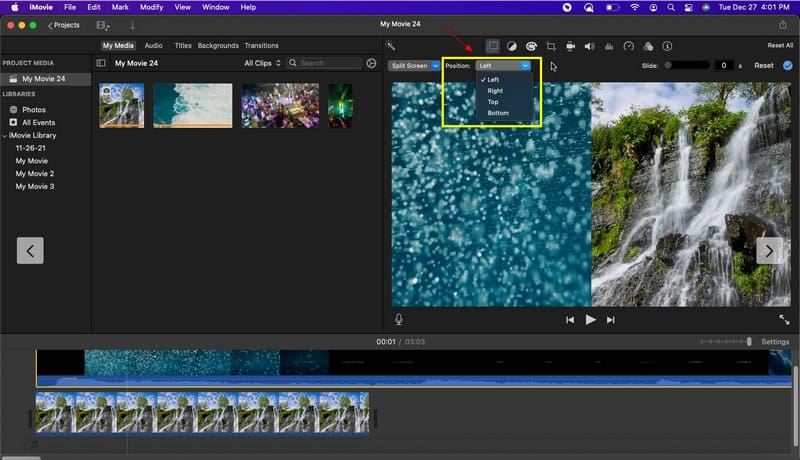Viewport: 800px width, 460px height.
Task: Switch to the Audio tab
Action: point(154,45)
